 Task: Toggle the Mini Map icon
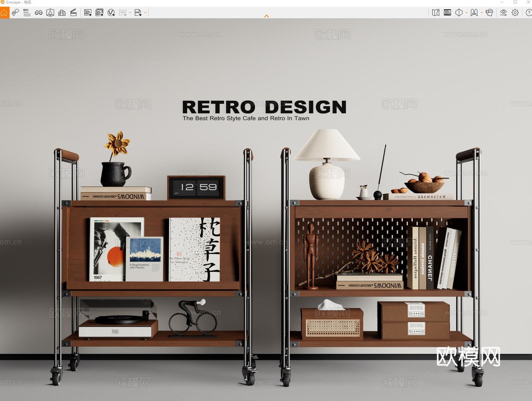tap(436, 13)
